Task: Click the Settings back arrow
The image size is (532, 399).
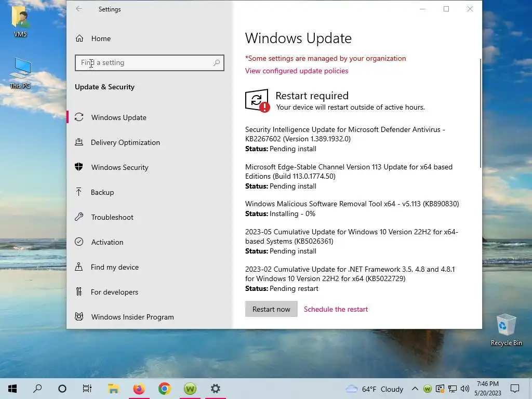Action: click(x=79, y=9)
